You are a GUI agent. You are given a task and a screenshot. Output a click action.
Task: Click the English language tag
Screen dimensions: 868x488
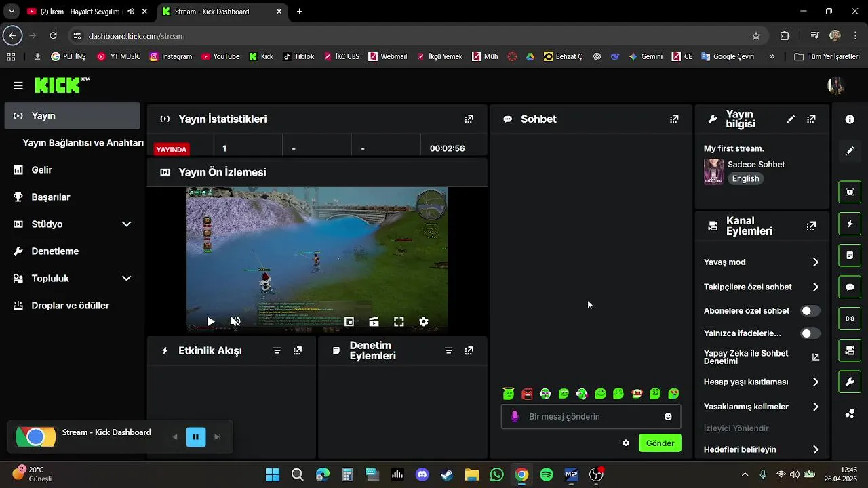click(x=745, y=178)
